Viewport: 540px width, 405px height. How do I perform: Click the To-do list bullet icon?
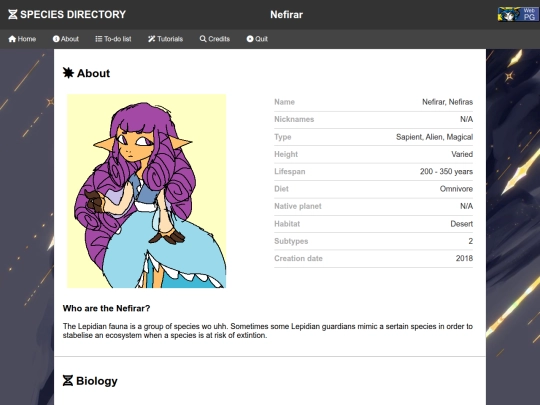point(99,39)
